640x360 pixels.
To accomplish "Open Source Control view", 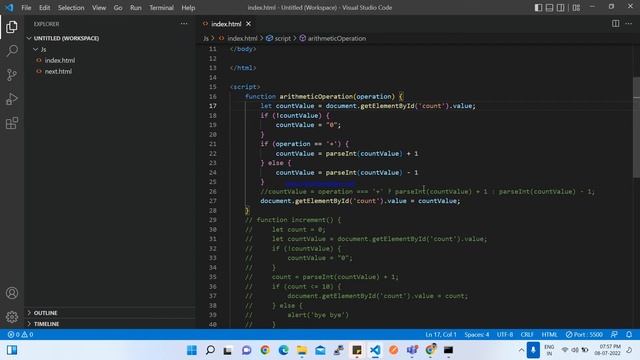I will pyautogui.click(x=12, y=75).
